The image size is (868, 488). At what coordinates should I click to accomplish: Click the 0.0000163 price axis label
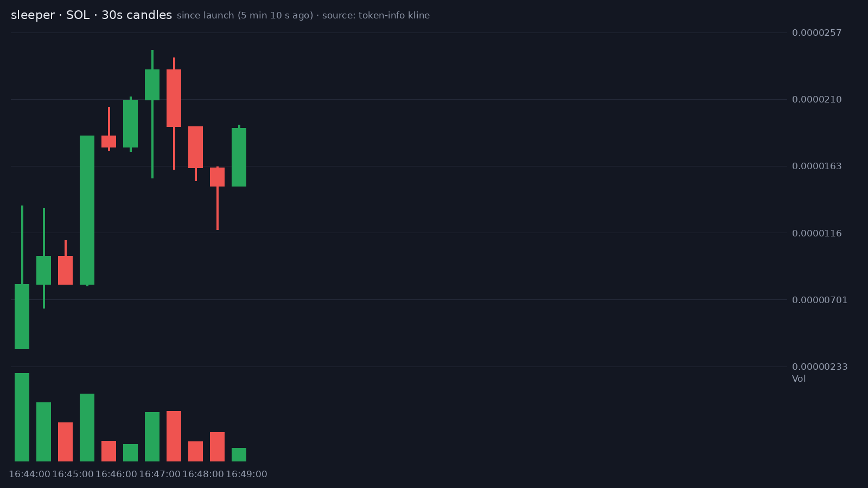pos(817,166)
